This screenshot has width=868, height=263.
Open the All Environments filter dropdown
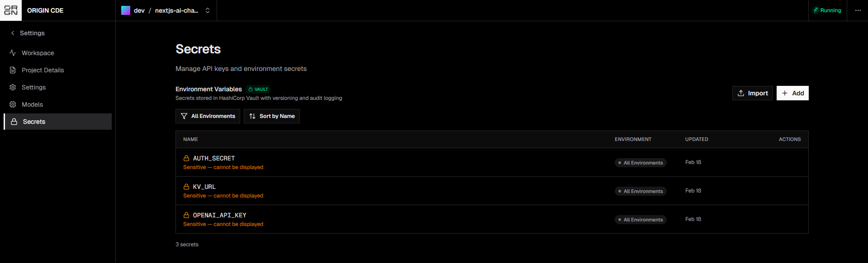click(x=208, y=116)
